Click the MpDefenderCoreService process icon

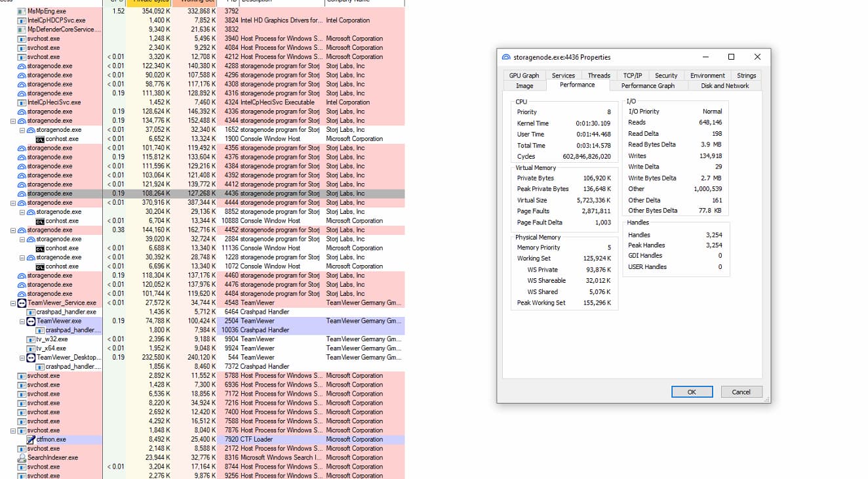tap(22, 30)
